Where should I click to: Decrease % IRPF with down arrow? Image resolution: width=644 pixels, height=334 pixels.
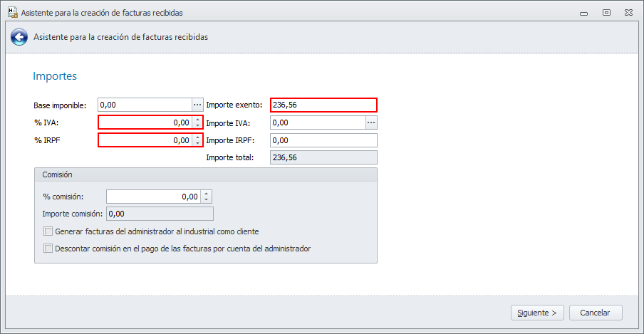[197, 144]
